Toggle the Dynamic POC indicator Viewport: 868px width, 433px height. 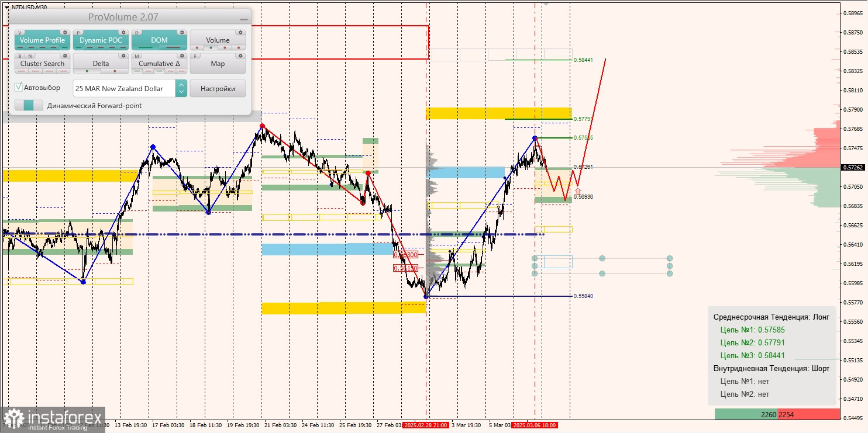click(101, 40)
